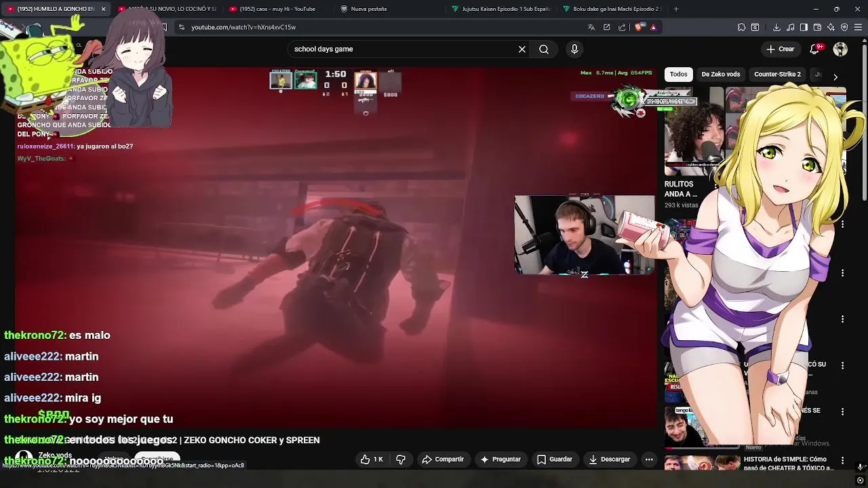Open page in app icon in address bar
Viewport: 868px width, 488px height.
[607, 27]
